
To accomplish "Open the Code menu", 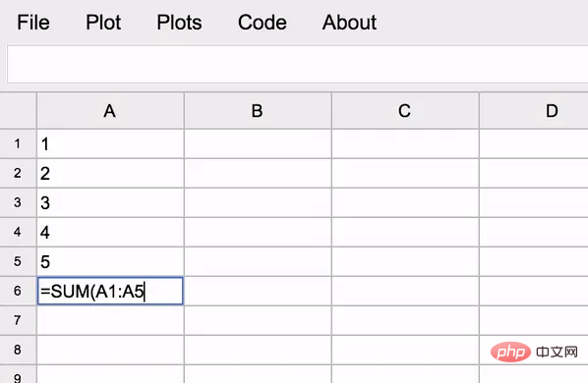I will click(x=263, y=23).
